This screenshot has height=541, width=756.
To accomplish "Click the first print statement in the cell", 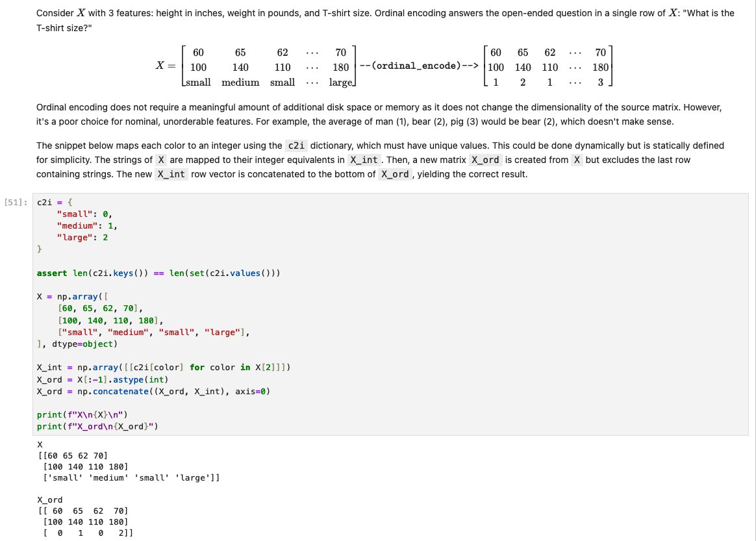I will click(x=81, y=414).
